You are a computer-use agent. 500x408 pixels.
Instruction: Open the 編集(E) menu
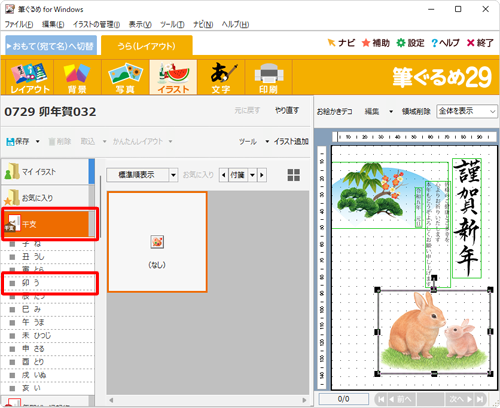point(53,24)
